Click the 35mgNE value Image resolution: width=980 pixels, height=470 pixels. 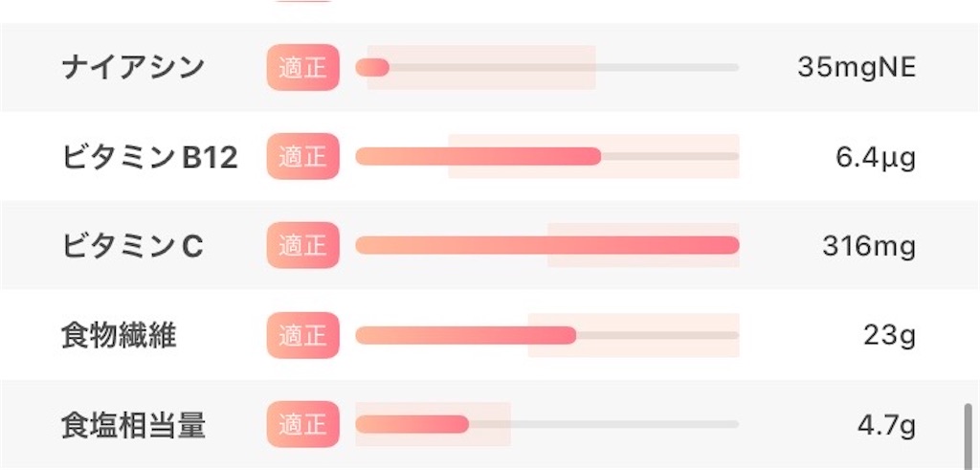pyautogui.click(x=857, y=68)
